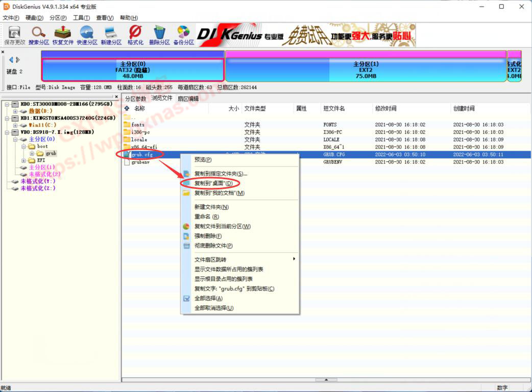
Task: Select the New Partition (新建分区) icon
Action: click(x=111, y=35)
